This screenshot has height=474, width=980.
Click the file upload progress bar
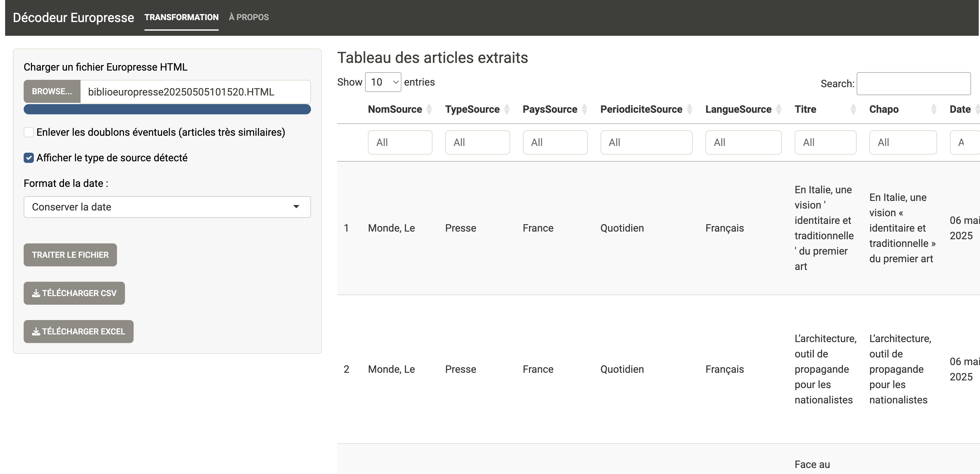(167, 110)
